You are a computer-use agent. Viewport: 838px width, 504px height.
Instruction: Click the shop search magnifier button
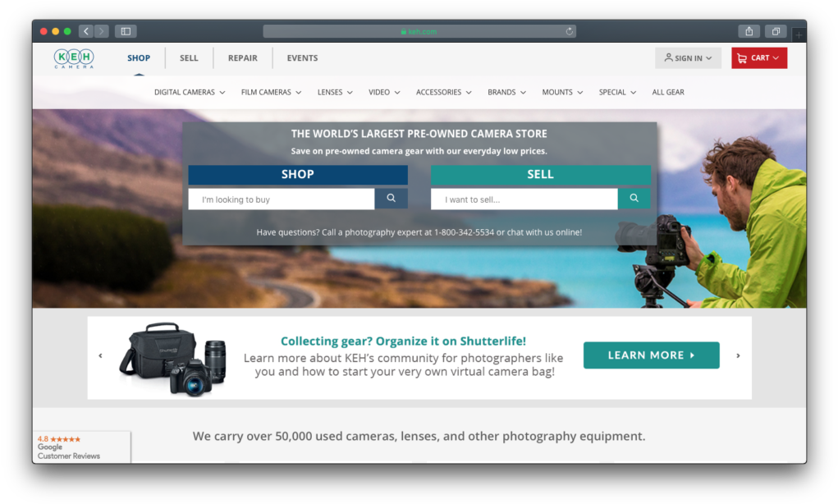(392, 199)
